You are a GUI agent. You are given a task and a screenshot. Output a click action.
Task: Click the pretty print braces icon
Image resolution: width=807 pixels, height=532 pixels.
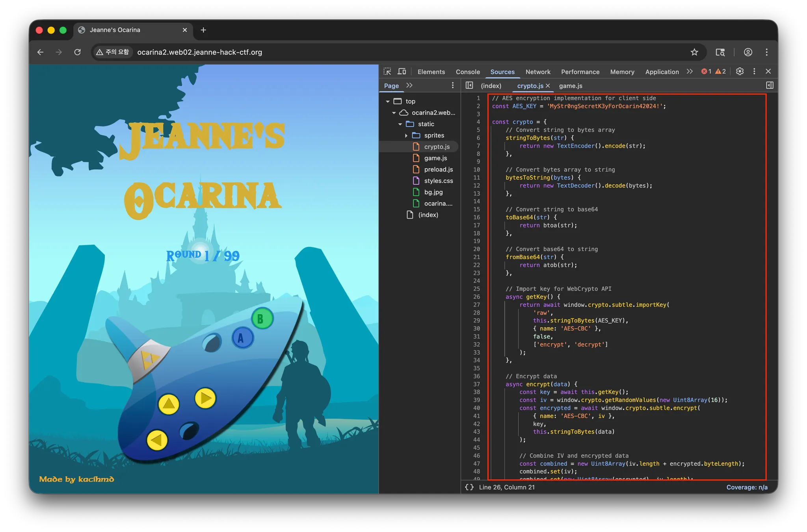[x=469, y=487]
